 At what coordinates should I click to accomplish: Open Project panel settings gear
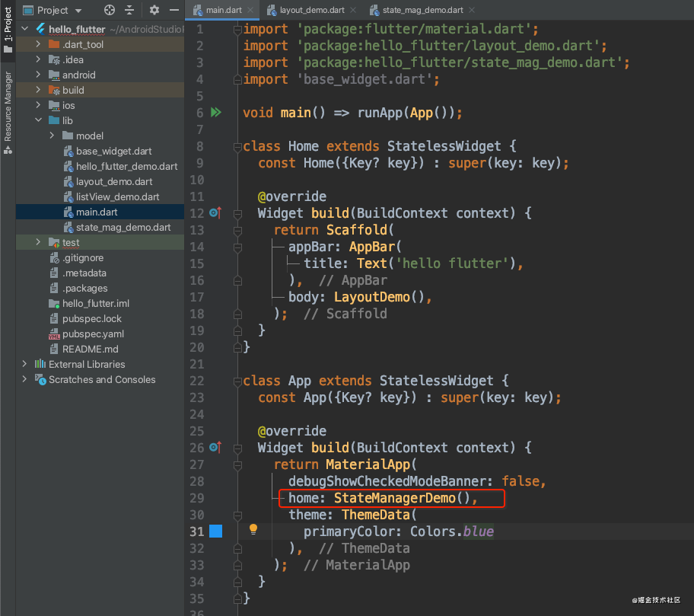point(154,10)
